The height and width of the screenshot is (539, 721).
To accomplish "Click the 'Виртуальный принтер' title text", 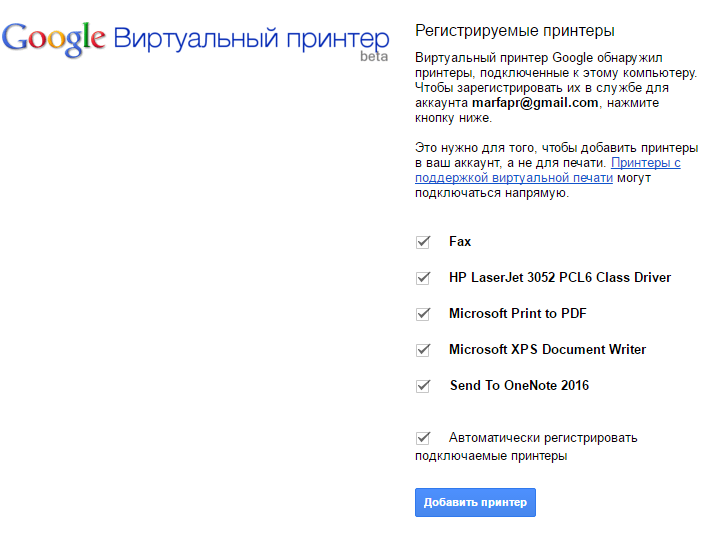I will tap(250, 39).
